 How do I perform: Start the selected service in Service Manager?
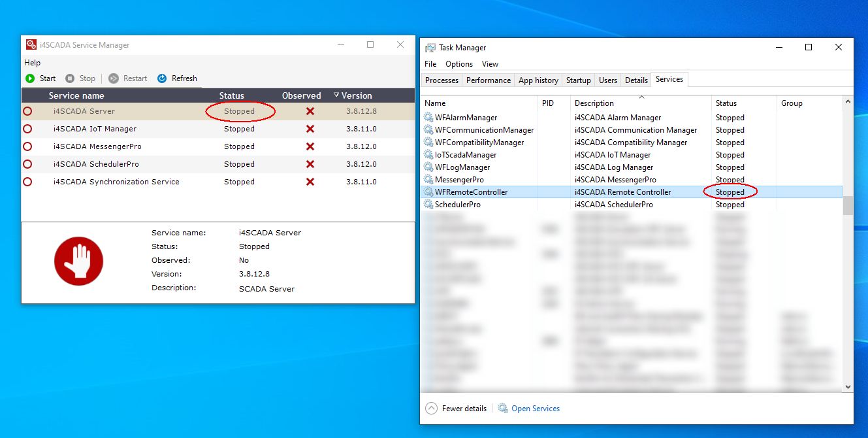40,78
